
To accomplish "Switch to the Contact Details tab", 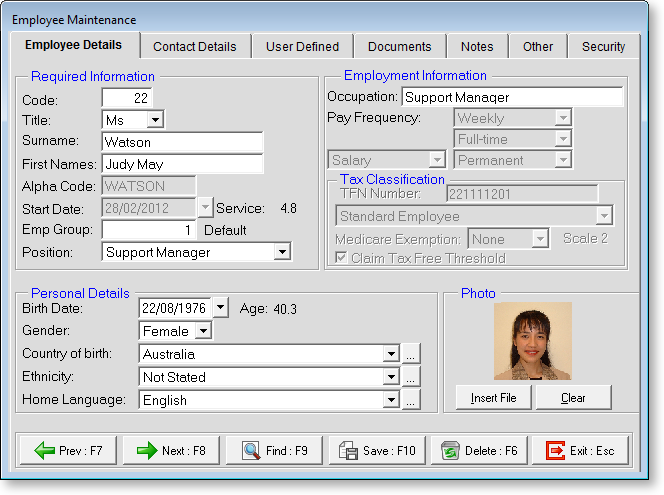I will click(194, 46).
